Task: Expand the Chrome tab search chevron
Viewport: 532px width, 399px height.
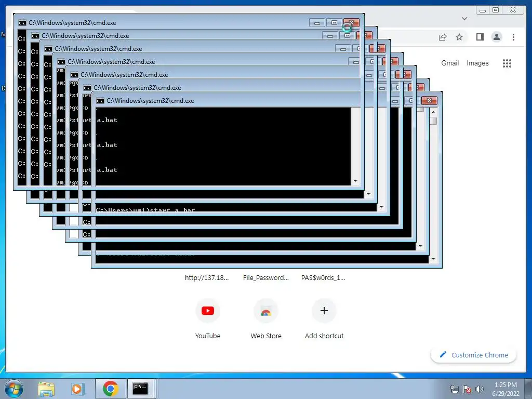Action: [x=464, y=19]
